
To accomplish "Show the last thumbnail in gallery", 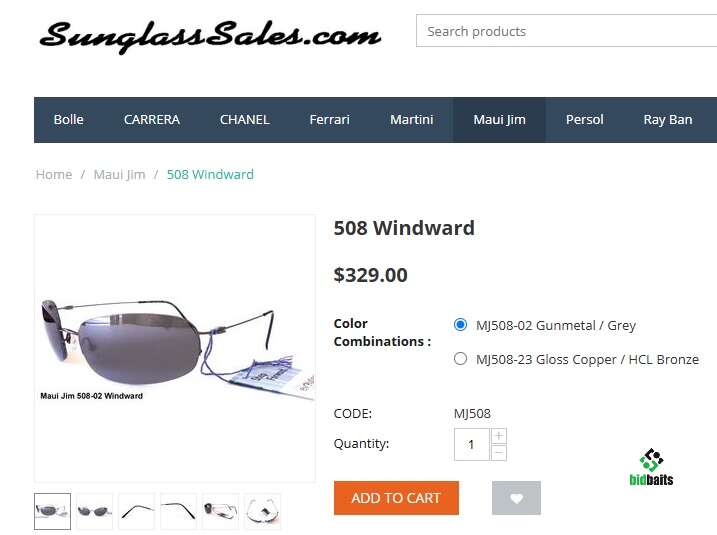I will tap(262, 511).
